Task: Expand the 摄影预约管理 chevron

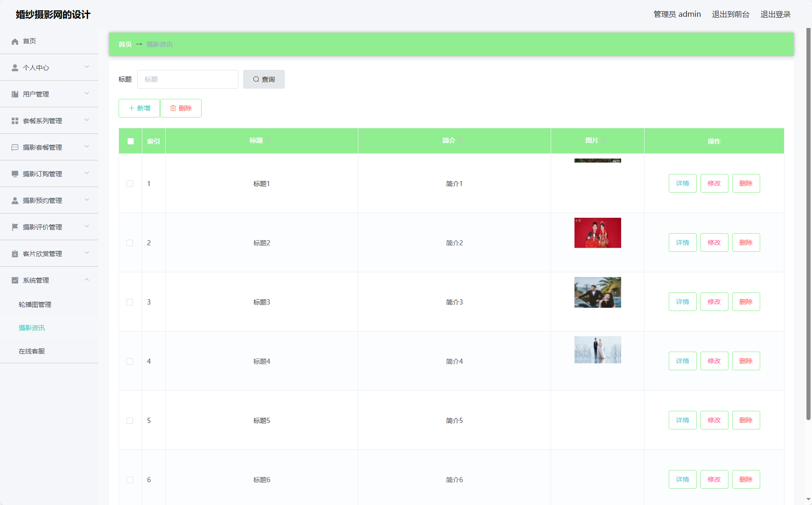Action: click(x=87, y=200)
